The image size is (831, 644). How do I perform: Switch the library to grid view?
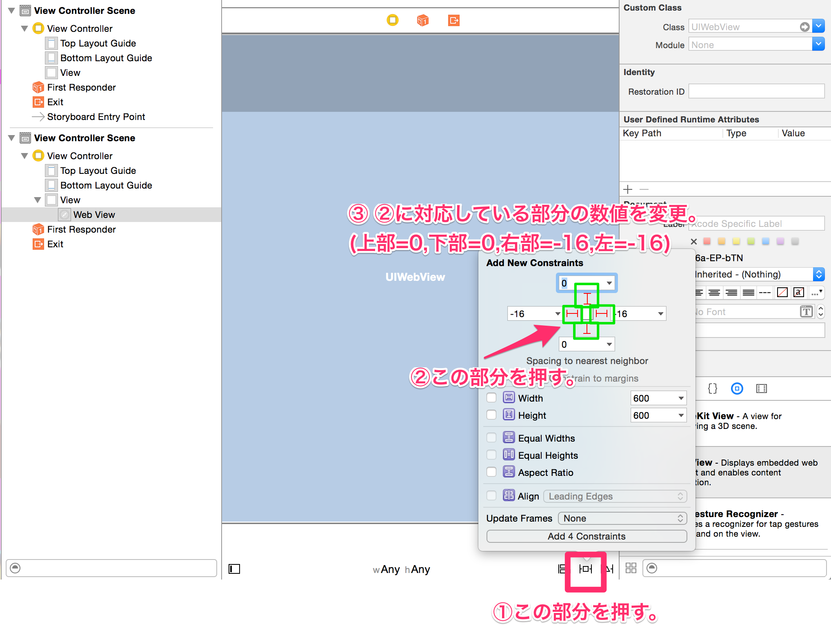[x=631, y=568]
